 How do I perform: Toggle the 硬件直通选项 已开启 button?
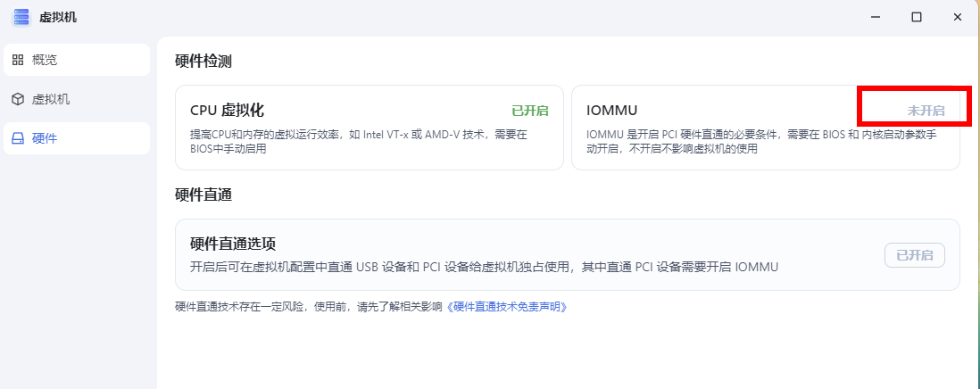click(x=914, y=255)
